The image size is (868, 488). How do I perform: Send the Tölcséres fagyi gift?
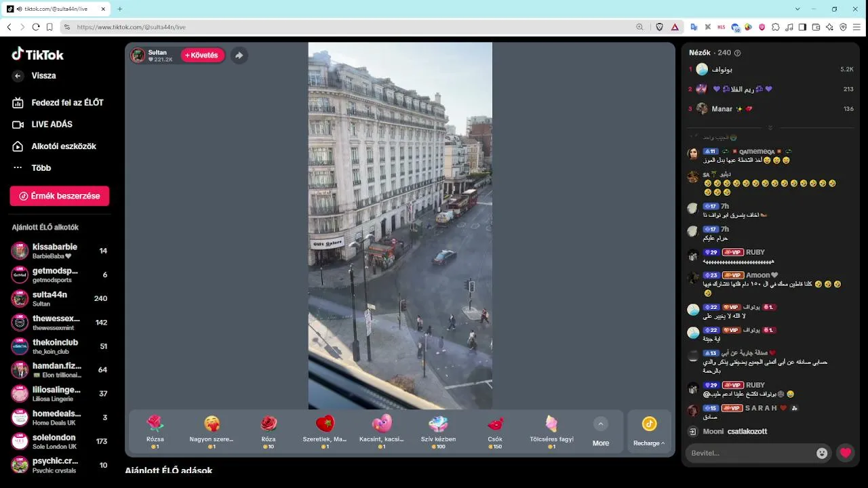pyautogui.click(x=551, y=432)
